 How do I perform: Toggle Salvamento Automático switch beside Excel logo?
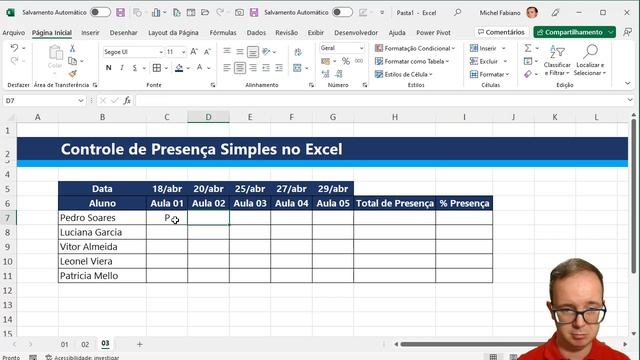point(100,12)
